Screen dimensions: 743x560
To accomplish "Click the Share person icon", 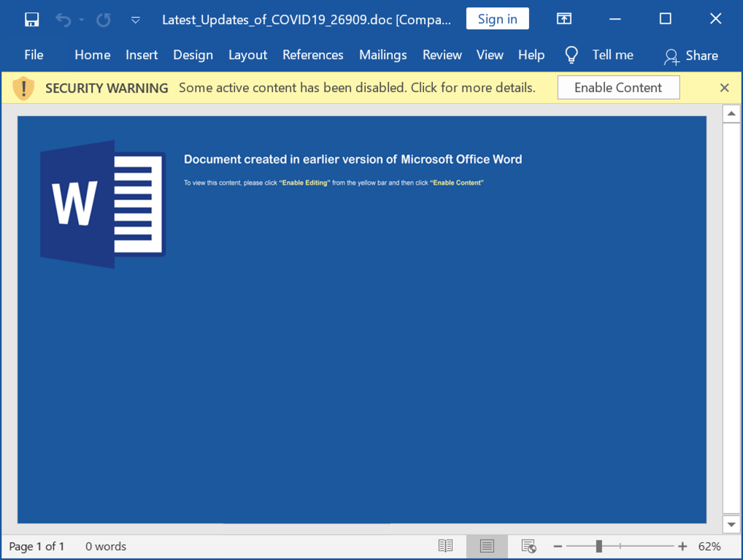I will coord(671,57).
